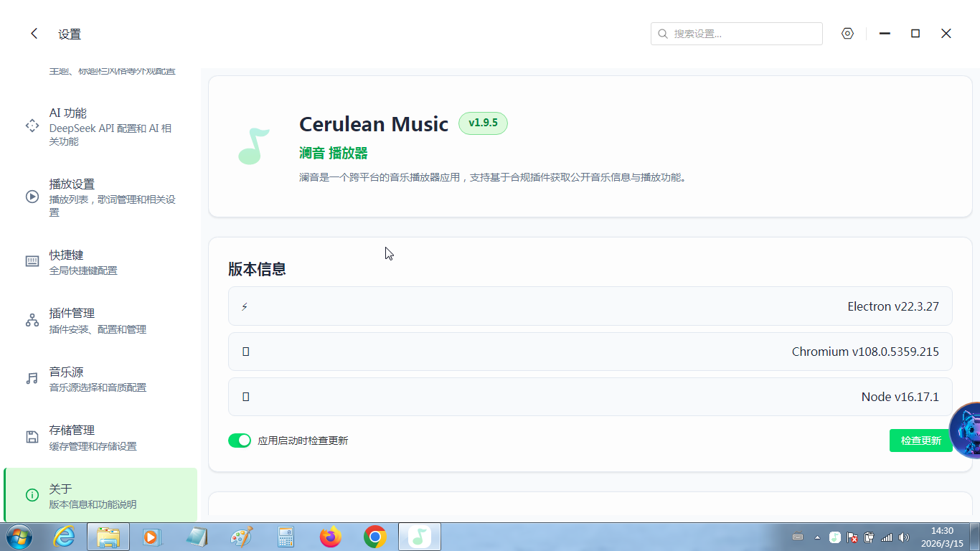Show hidden tray icons arrow
Image resolution: width=980 pixels, height=551 pixels.
pos(816,537)
